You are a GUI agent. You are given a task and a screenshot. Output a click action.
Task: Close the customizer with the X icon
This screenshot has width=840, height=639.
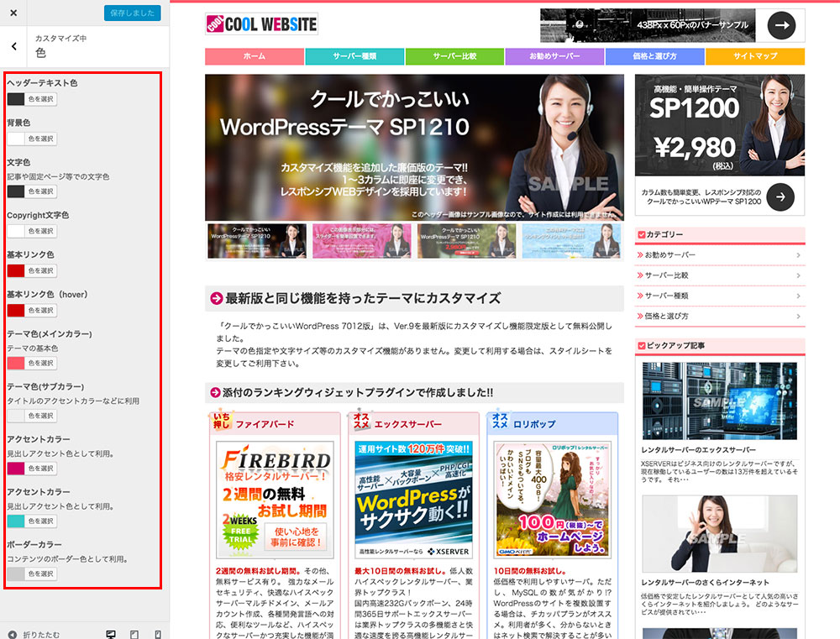13,13
